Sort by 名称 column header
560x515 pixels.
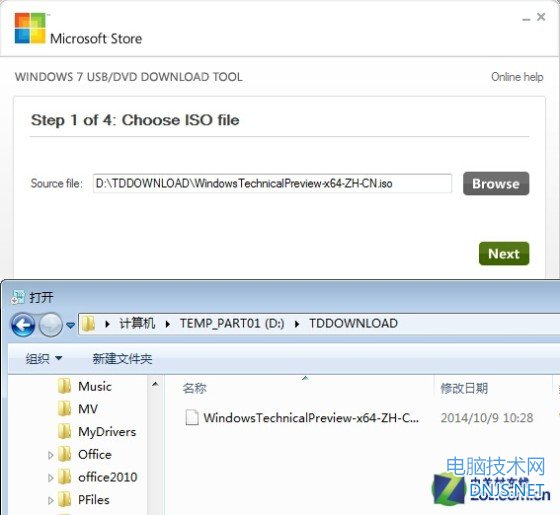click(x=194, y=388)
